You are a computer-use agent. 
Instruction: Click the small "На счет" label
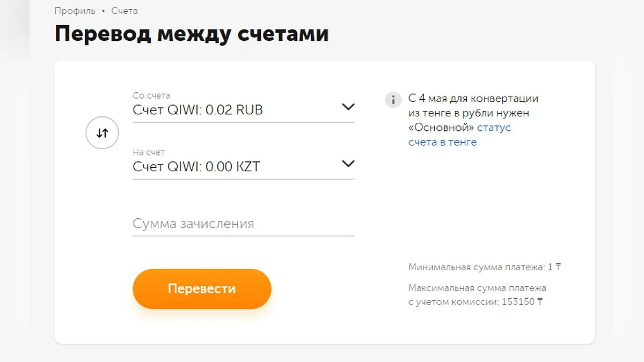149,152
